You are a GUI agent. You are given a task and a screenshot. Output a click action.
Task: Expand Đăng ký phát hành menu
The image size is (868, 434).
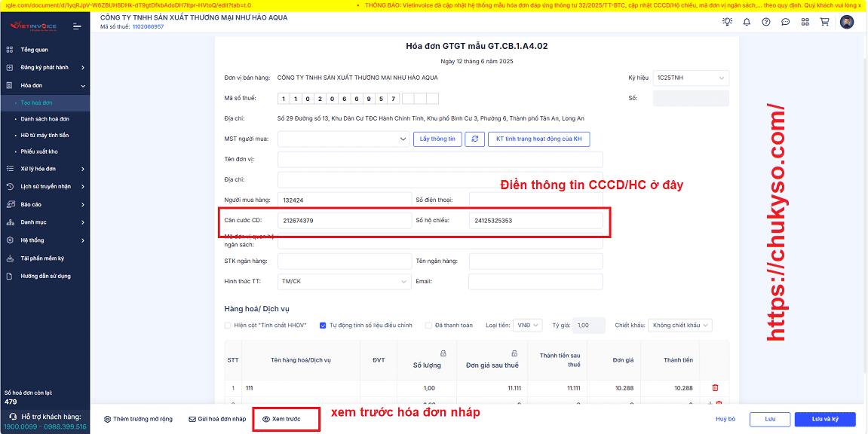pos(44,68)
